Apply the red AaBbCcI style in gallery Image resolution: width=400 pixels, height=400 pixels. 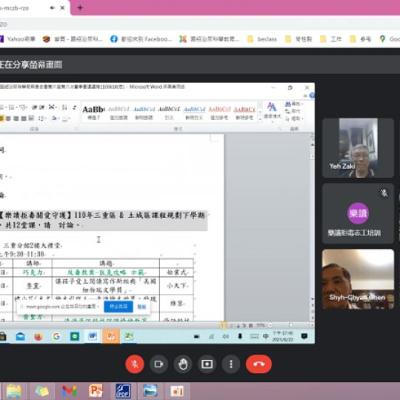point(219,113)
